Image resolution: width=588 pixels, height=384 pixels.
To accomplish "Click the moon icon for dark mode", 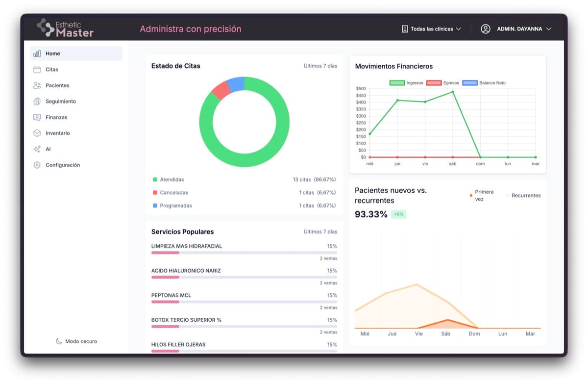I will [x=59, y=341].
